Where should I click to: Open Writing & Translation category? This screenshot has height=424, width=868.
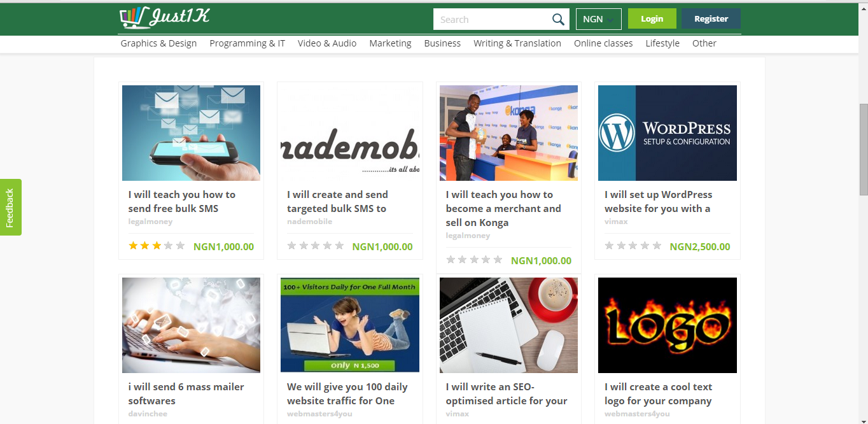point(517,43)
